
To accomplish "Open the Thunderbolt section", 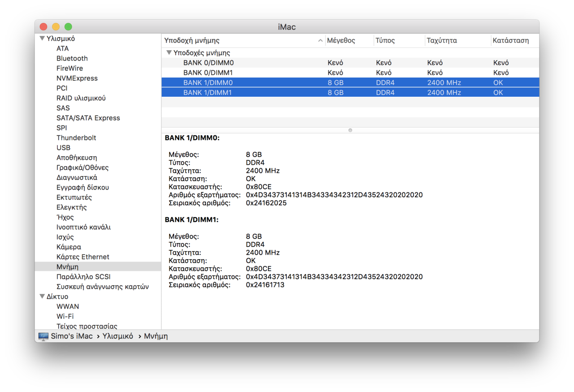I will [76, 138].
